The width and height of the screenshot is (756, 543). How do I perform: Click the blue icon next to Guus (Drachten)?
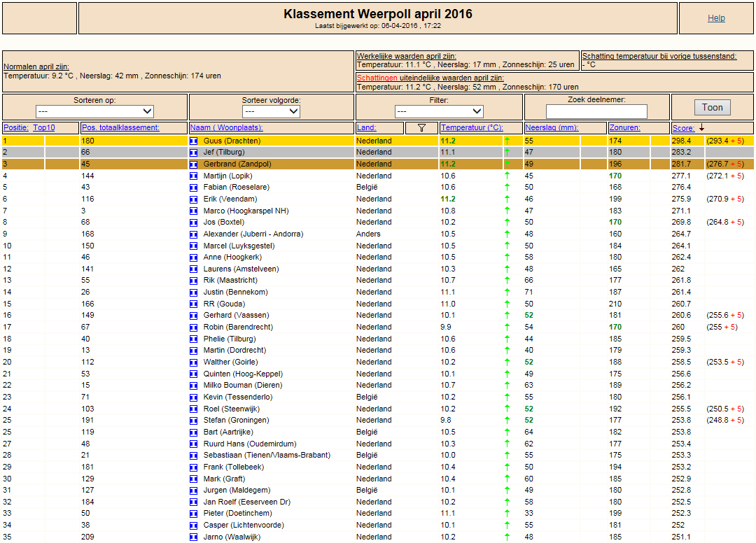[194, 141]
